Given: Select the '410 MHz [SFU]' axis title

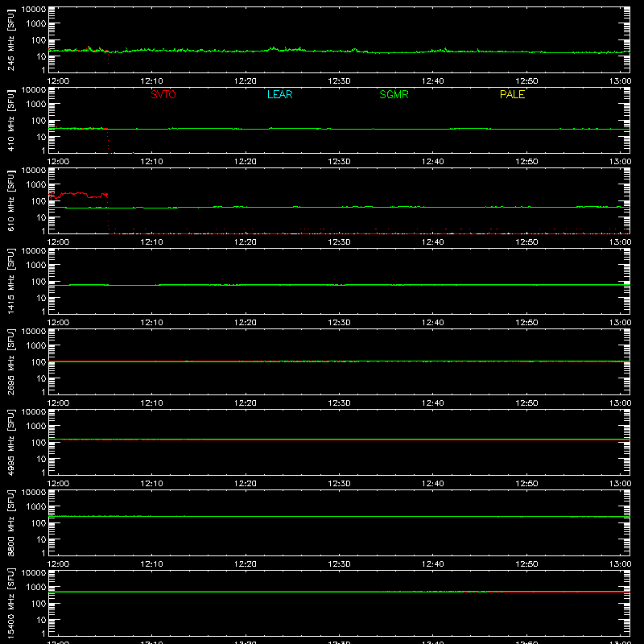Looking at the screenshot, I should (11, 120).
